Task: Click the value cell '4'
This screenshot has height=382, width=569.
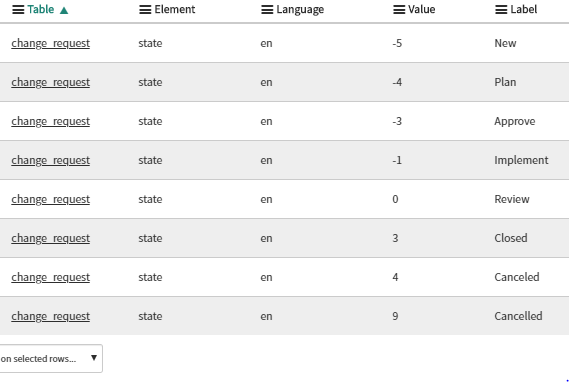Action: [x=395, y=277]
